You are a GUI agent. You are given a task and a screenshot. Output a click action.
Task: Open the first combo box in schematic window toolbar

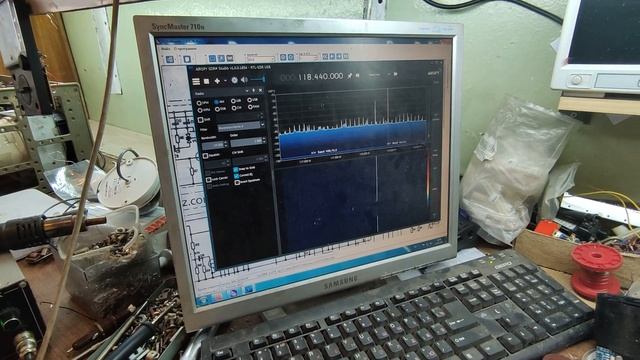point(260,58)
